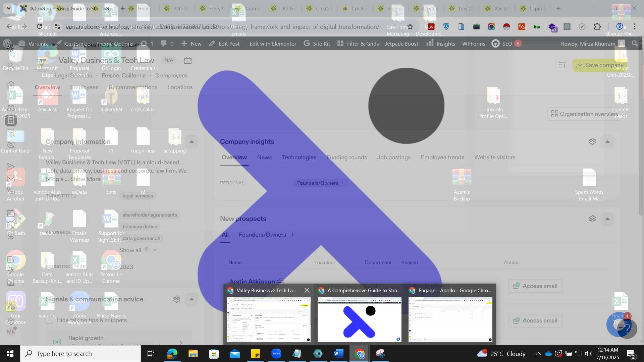The height and width of the screenshot is (362, 644).
Task: Bookmark this page with the star icon
Action: click(410, 26)
